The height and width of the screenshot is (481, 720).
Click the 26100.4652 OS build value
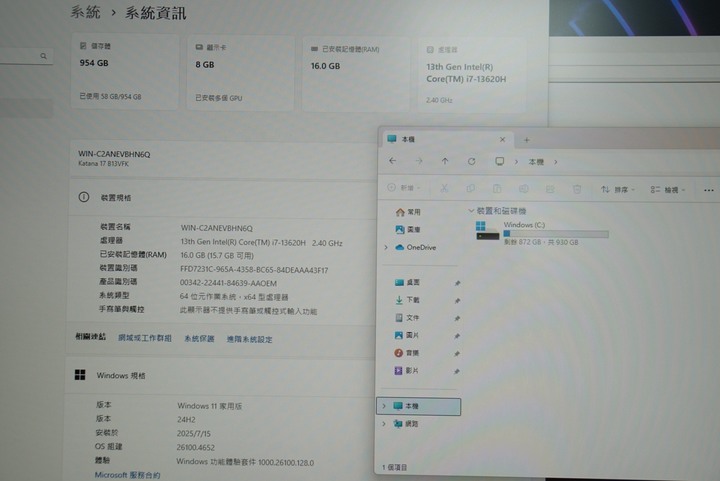click(x=196, y=447)
